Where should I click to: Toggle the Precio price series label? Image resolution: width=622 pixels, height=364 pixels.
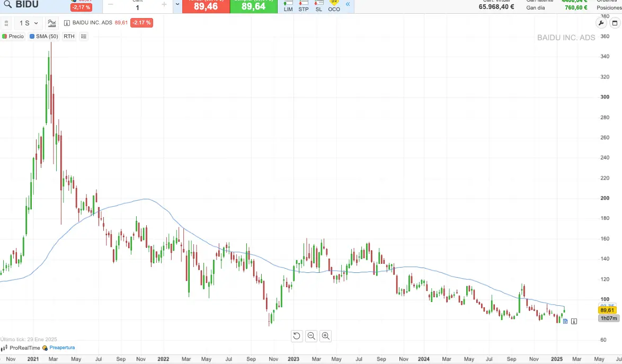pos(13,37)
